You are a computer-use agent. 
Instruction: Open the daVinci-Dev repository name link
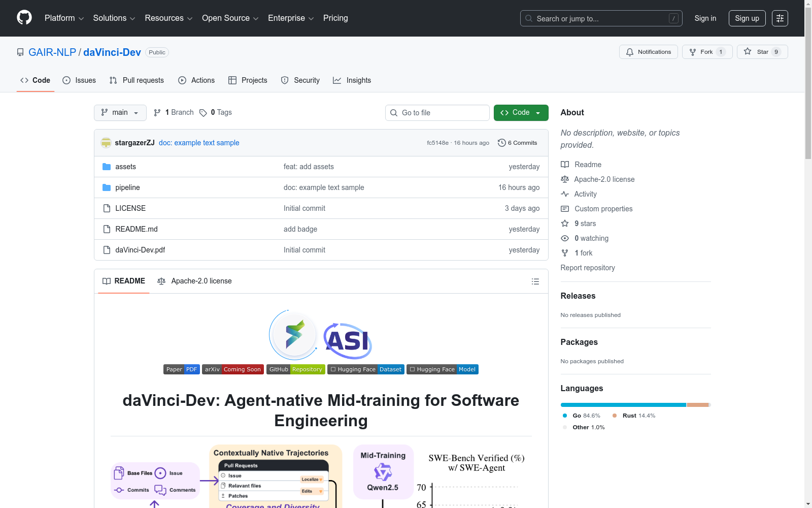(x=112, y=52)
